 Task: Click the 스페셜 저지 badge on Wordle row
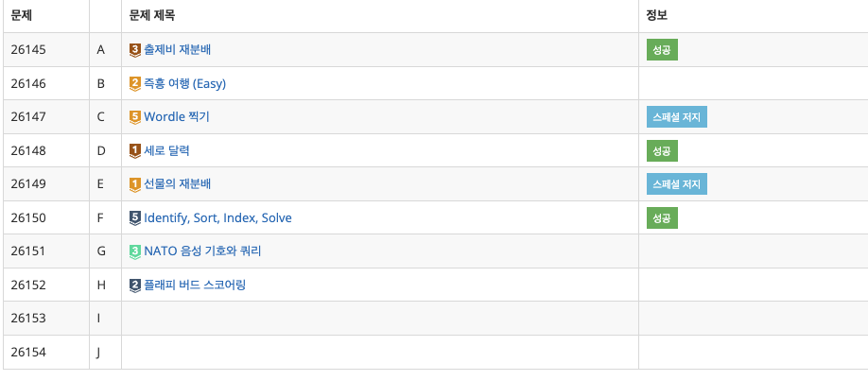tap(677, 117)
